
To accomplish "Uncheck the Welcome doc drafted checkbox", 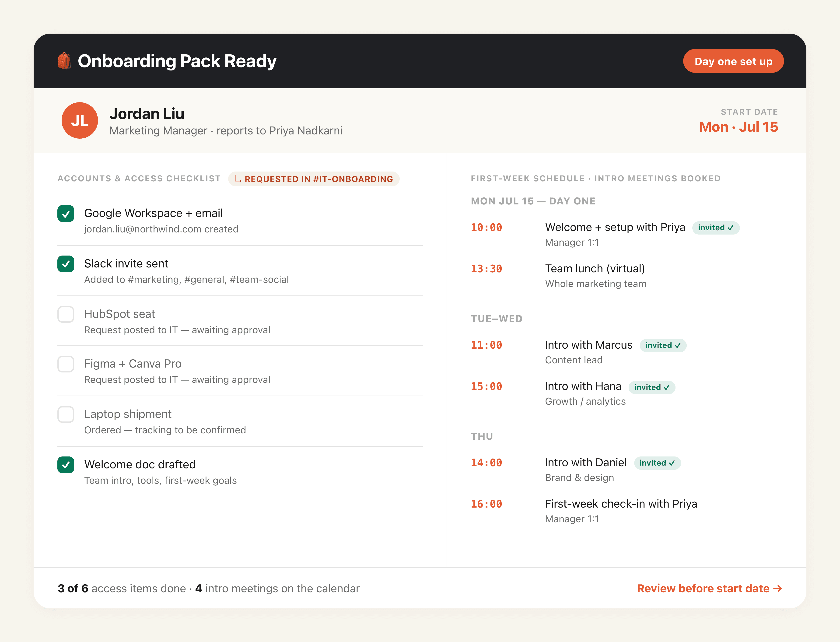I will coord(66,465).
